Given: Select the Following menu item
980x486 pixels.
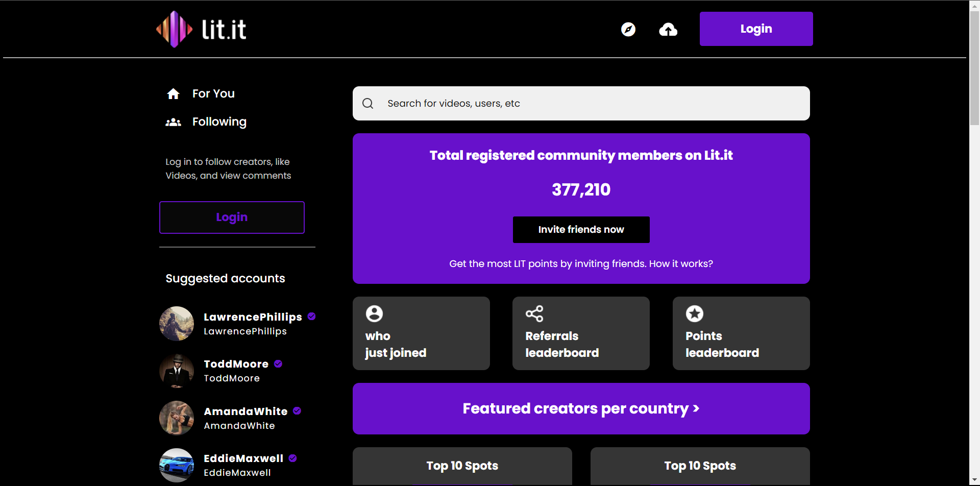Looking at the screenshot, I should [219, 122].
